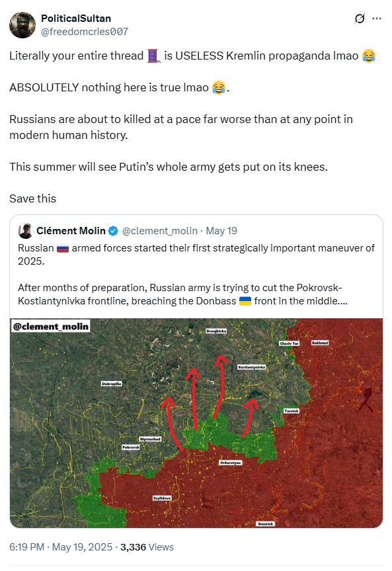
Task: Open the frontline map image
Action: click(x=196, y=423)
